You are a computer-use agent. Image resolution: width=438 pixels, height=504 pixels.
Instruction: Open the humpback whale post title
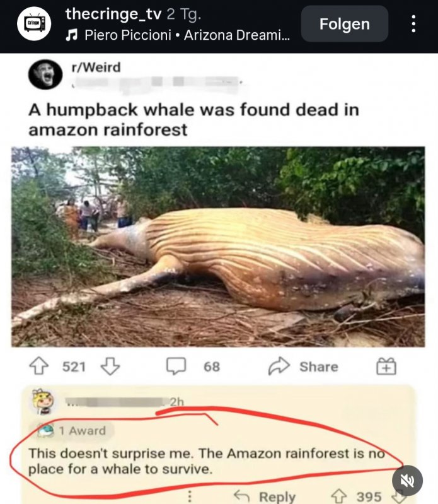(x=193, y=120)
